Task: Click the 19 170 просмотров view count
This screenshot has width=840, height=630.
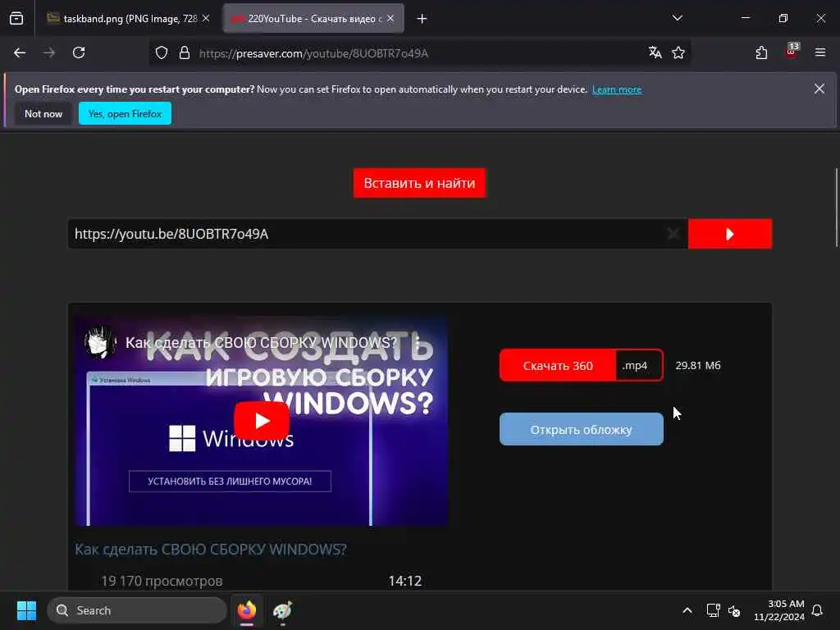Action: pyautogui.click(x=162, y=582)
